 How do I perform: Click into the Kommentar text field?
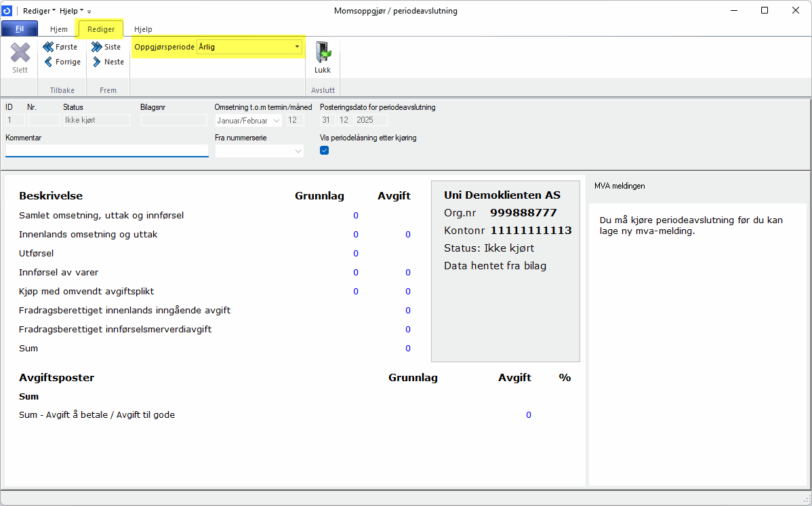click(106, 151)
